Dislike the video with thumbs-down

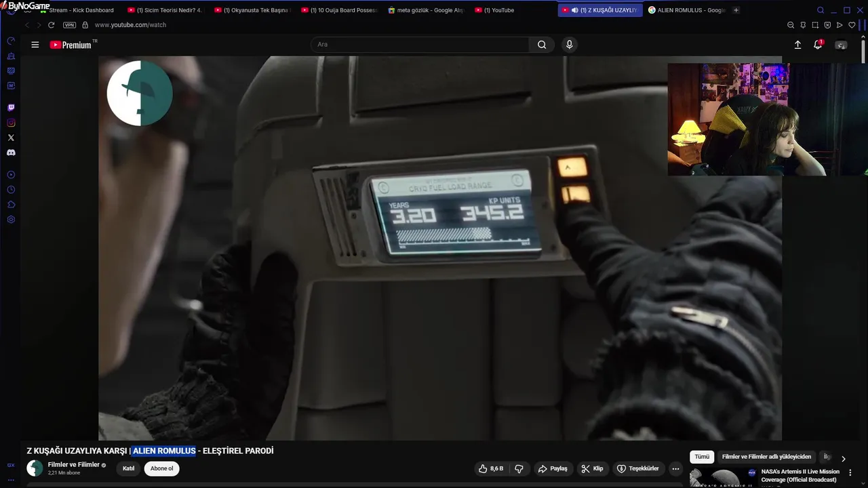pyautogui.click(x=519, y=468)
